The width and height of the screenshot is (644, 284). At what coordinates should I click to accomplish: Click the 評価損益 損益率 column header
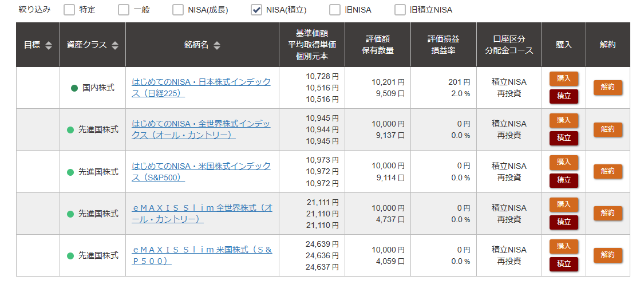[444, 45]
